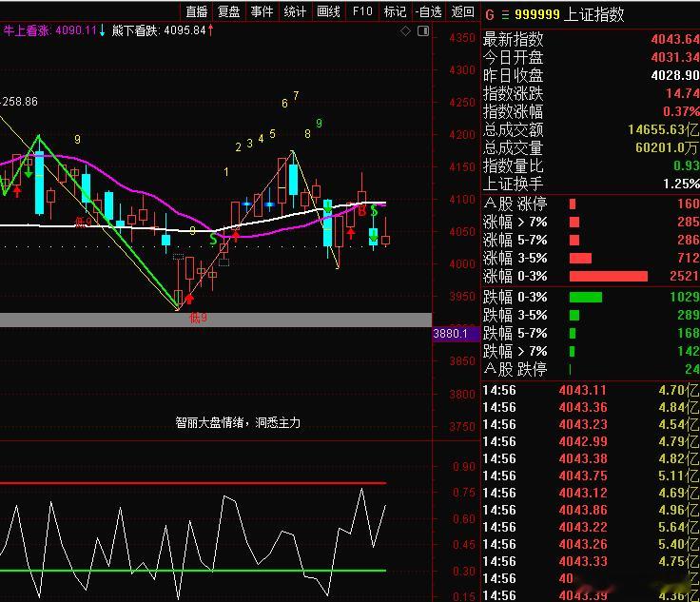Click the gray support zone band
The image size is (700, 602).
(x=216, y=320)
